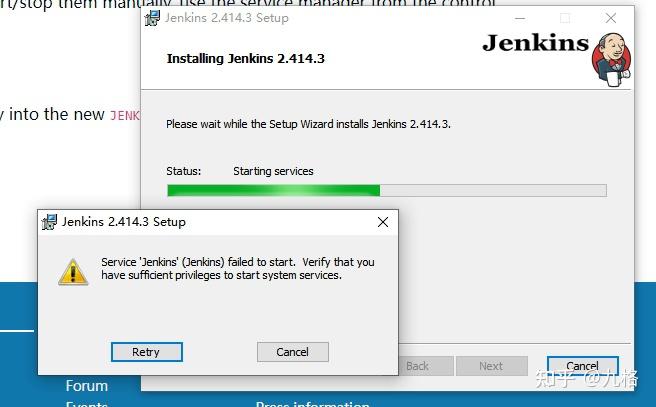Open the Forum link on the webpage
This screenshot has width=656, height=407.
(87, 386)
